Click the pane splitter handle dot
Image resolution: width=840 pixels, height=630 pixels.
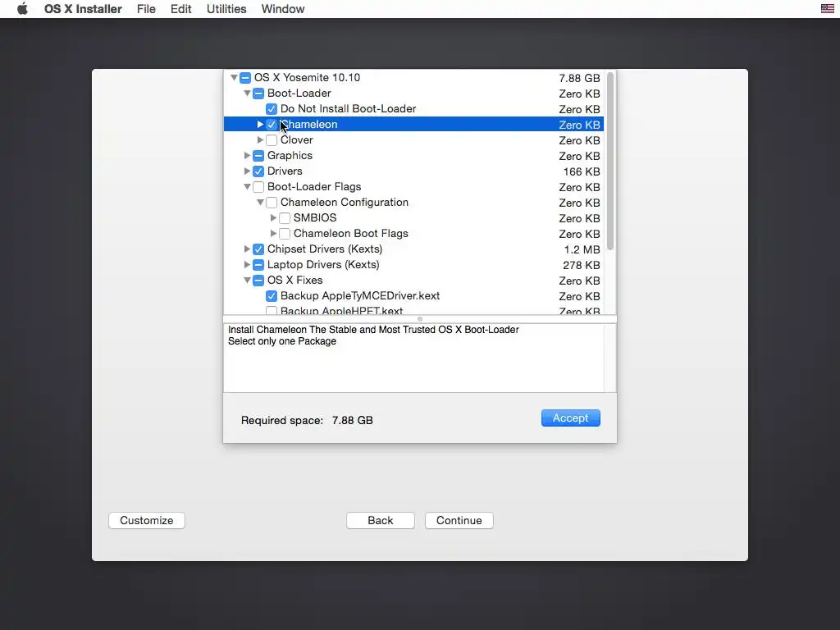(420, 319)
